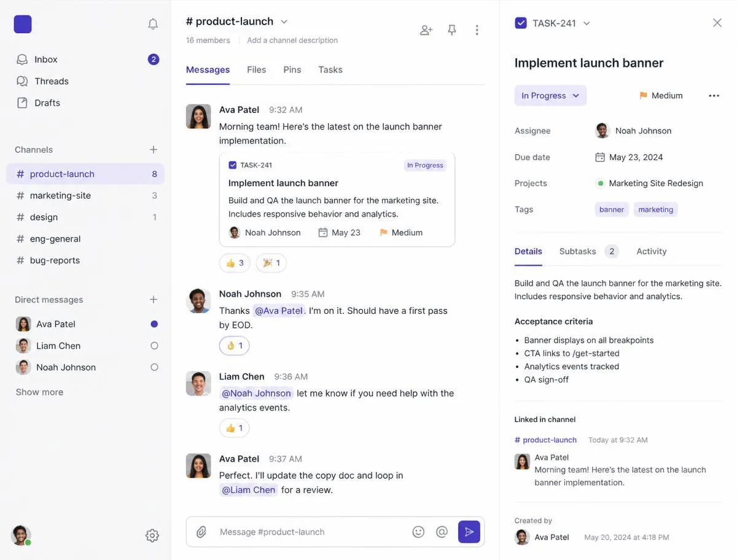Click the @Noah Johnson mention

pyautogui.click(x=256, y=393)
